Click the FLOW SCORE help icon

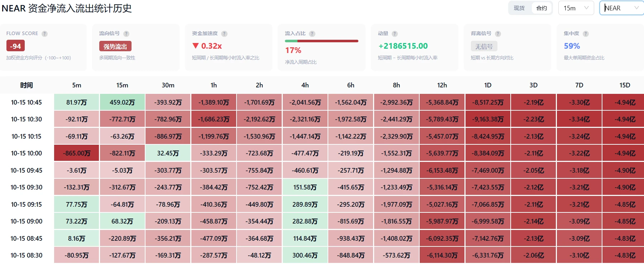[44, 34]
